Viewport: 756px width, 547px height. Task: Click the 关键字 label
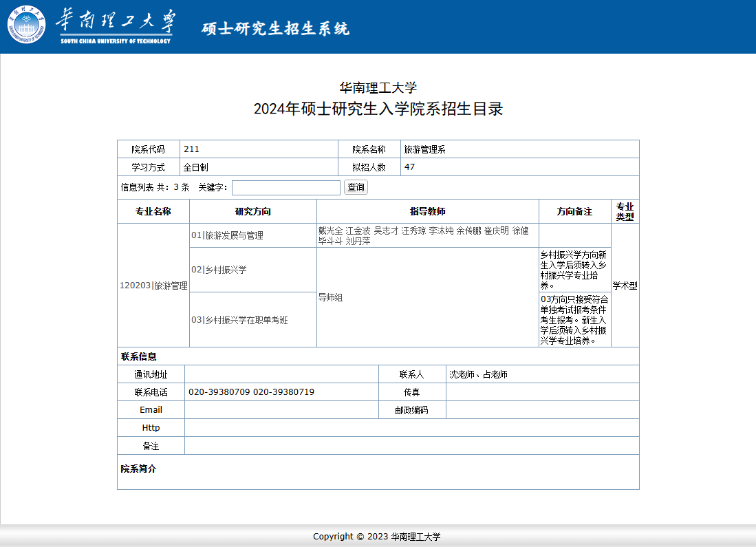[213, 187]
